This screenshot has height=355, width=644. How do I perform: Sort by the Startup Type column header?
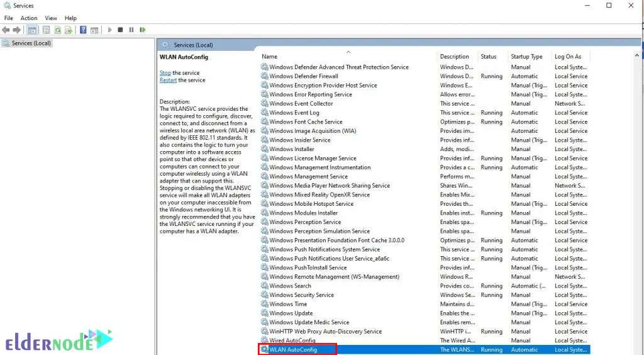click(526, 56)
